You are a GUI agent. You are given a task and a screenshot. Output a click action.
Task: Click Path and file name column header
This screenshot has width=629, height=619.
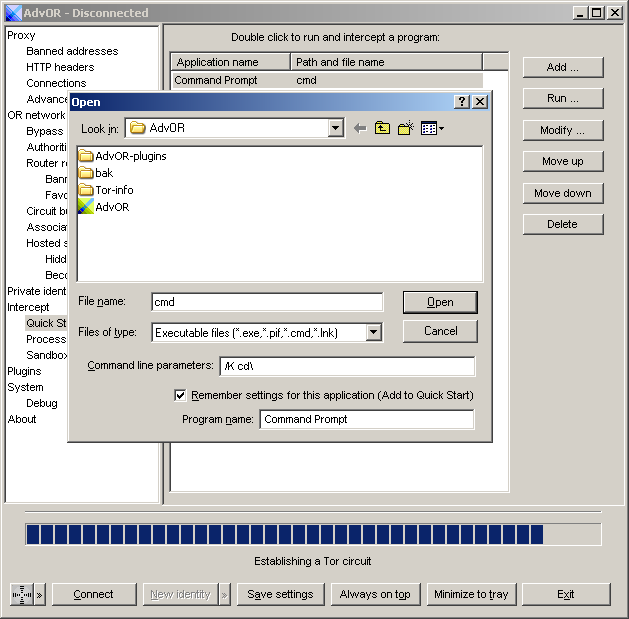pos(386,62)
